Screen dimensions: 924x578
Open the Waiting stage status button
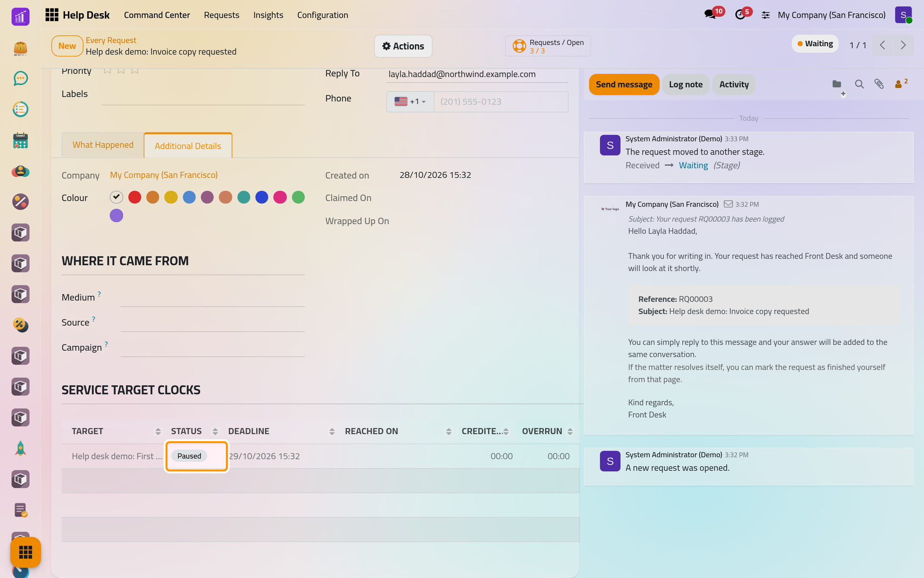(x=815, y=44)
